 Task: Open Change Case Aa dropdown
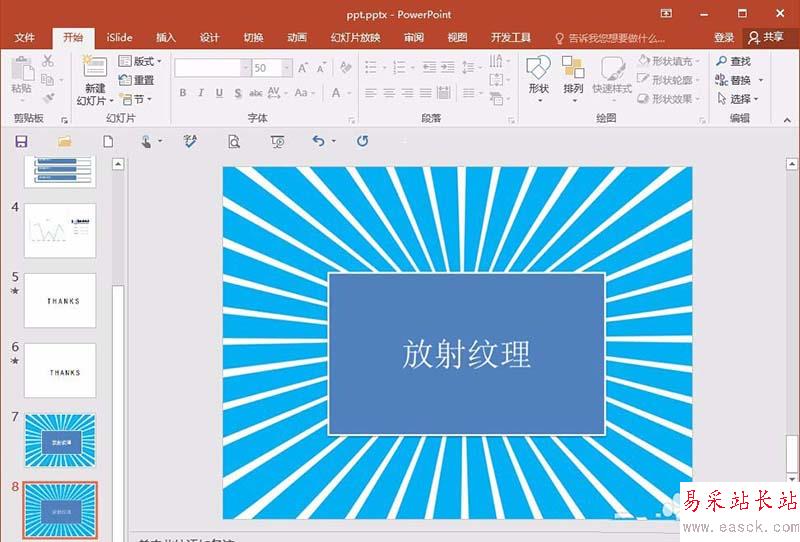[305, 93]
